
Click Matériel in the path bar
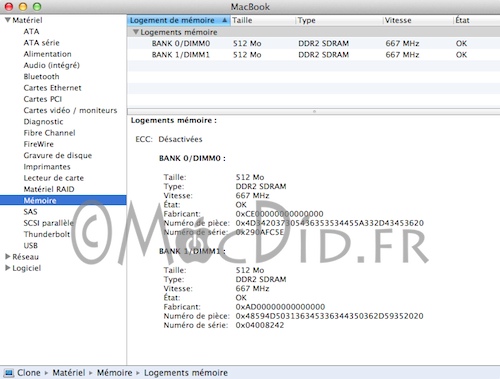coord(69,372)
